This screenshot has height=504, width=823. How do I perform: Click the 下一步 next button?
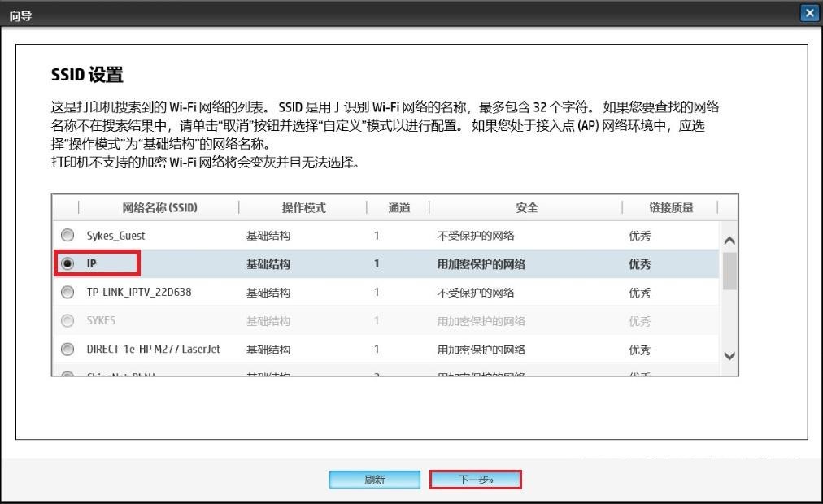[x=476, y=480]
